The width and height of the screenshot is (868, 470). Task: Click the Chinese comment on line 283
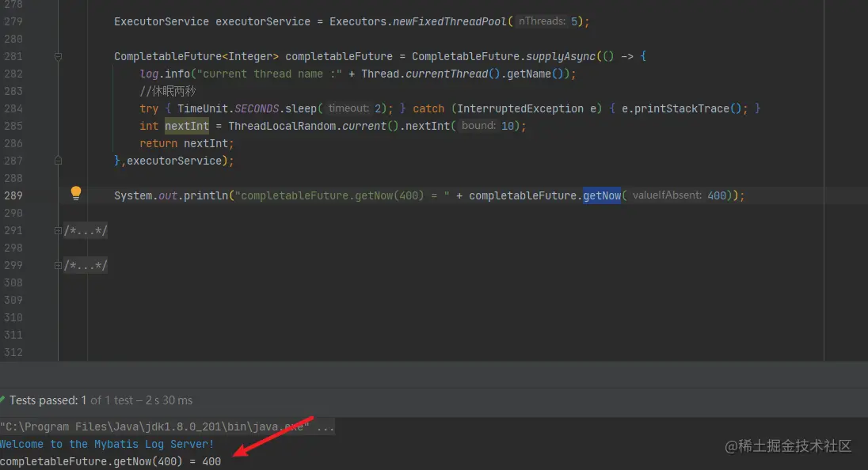pos(168,91)
